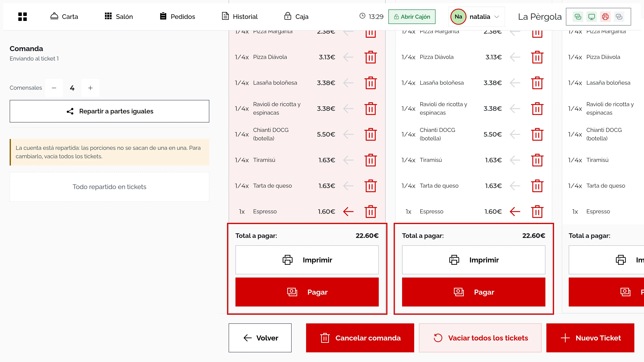Add a Nuevo Ticket
The height and width of the screenshot is (362, 644).
590,338
